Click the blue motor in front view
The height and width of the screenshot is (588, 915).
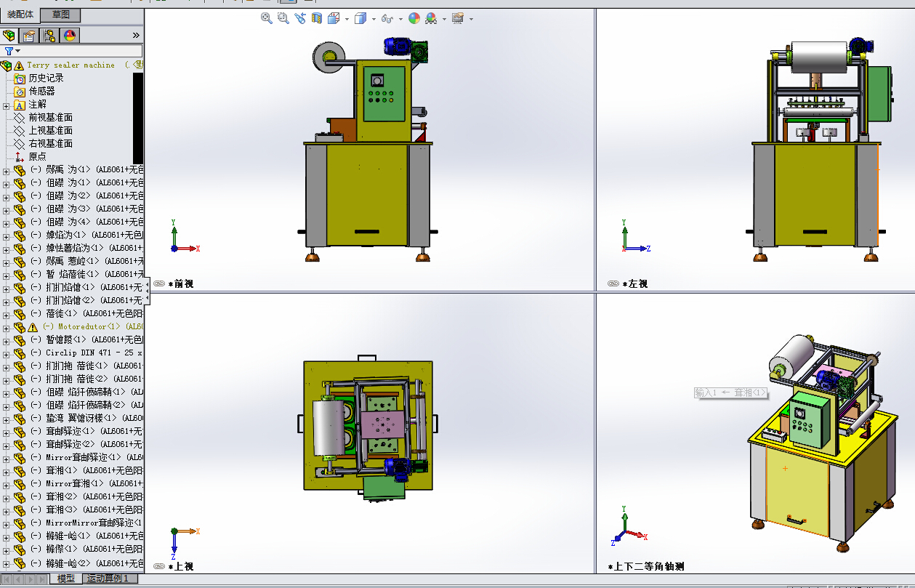click(398, 47)
